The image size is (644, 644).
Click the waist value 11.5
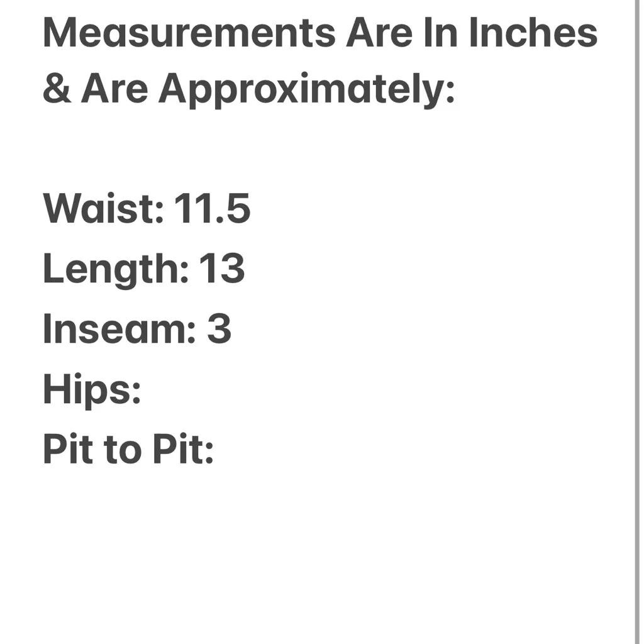[213, 208]
